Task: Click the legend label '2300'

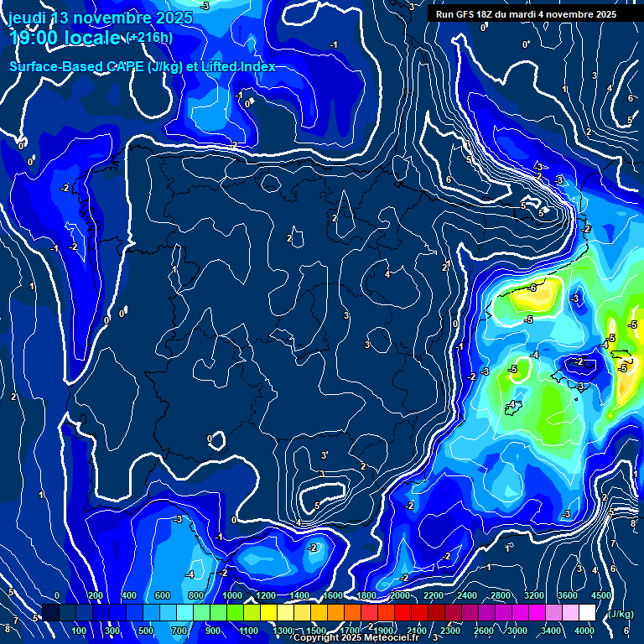Action: (x=450, y=630)
